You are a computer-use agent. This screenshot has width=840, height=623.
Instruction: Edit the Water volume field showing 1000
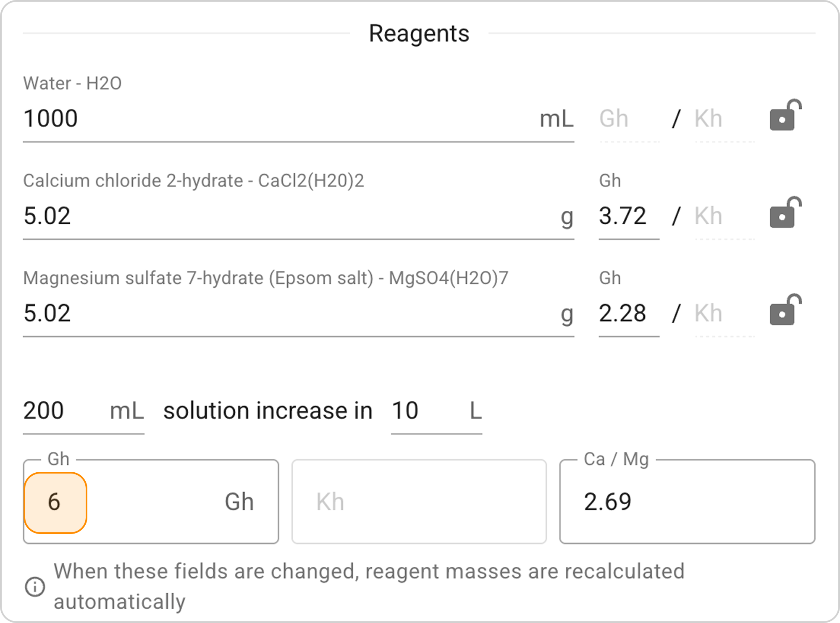click(x=277, y=118)
